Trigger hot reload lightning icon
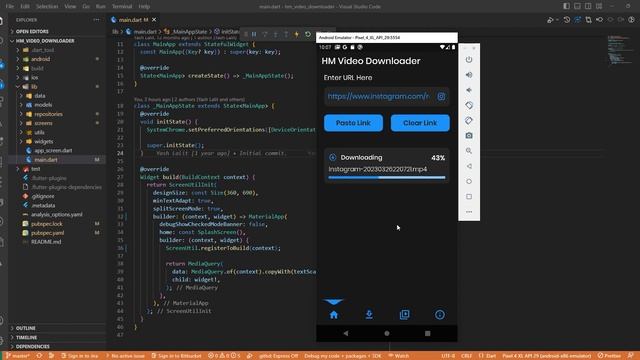 (297, 34)
